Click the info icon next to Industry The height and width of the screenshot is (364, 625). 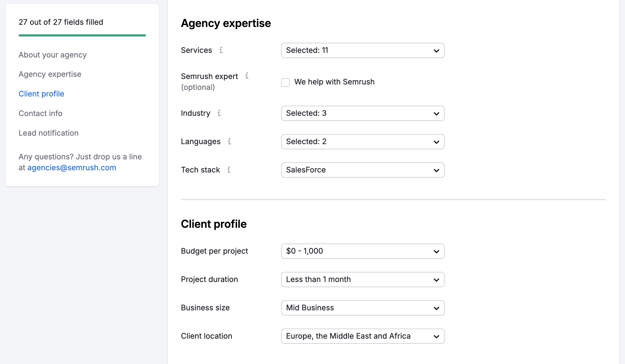(x=220, y=113)
